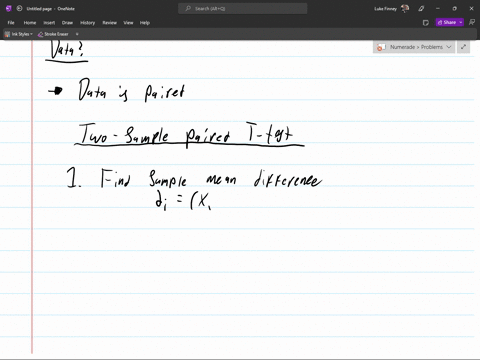
Task: Open the Review tab
Action: 110,23
